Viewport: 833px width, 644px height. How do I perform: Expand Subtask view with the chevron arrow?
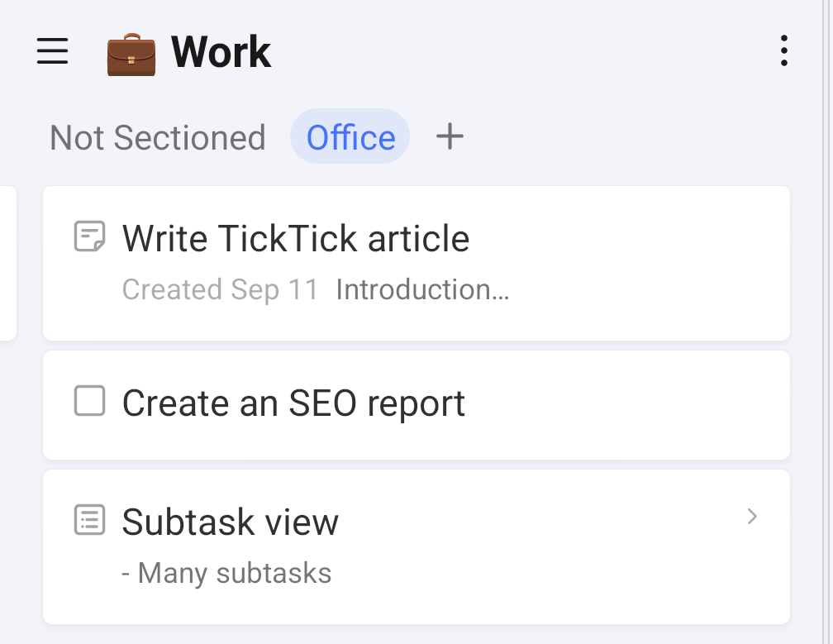click(x=751, y=517)
